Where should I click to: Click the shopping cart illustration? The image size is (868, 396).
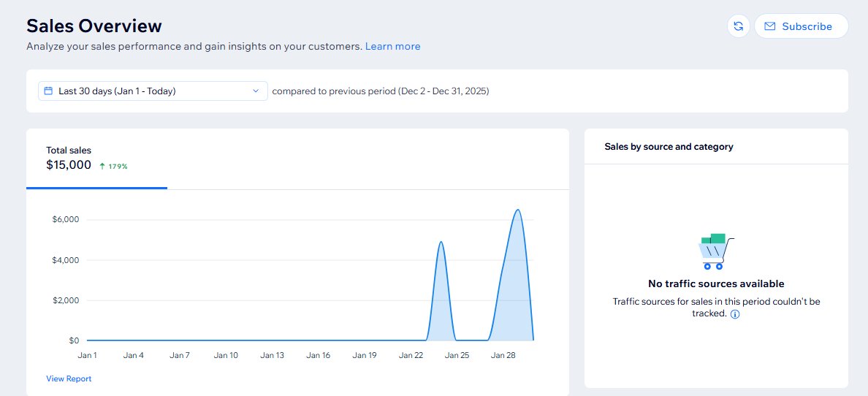tap(716, 252)
